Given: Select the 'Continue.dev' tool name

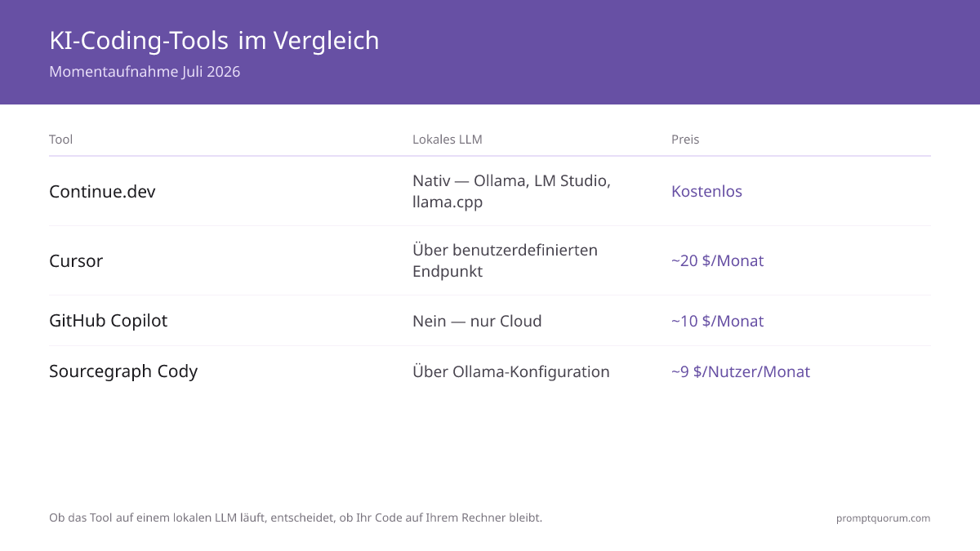Looking at the screenshot, I should pyautogui.click(x=102, y=192).
